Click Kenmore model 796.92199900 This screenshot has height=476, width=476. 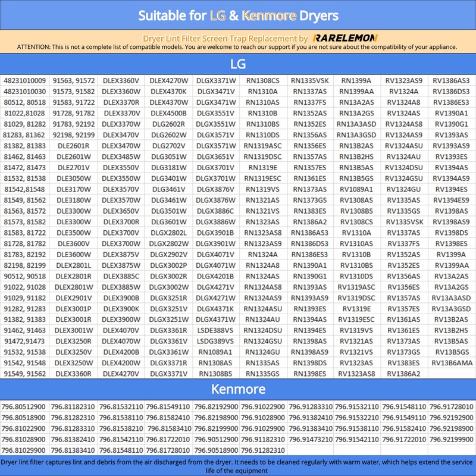pyautogui.click(x=452, y=439)
